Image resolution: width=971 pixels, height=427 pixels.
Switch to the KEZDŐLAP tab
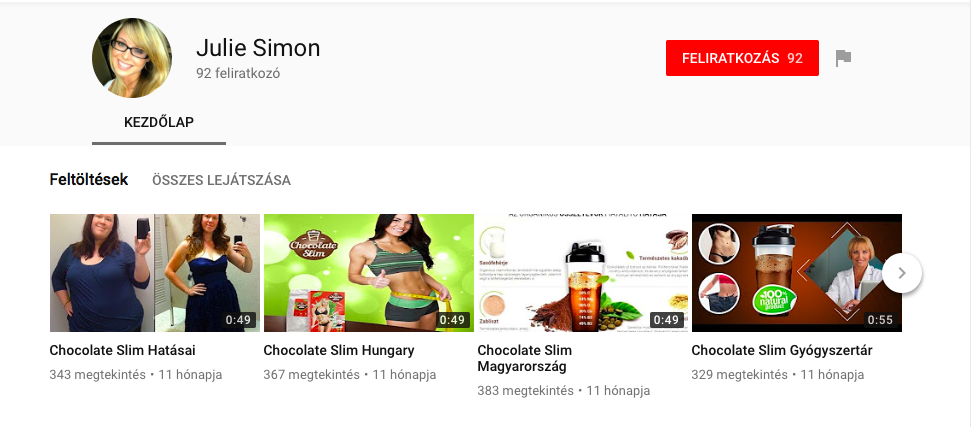[159, 123]
